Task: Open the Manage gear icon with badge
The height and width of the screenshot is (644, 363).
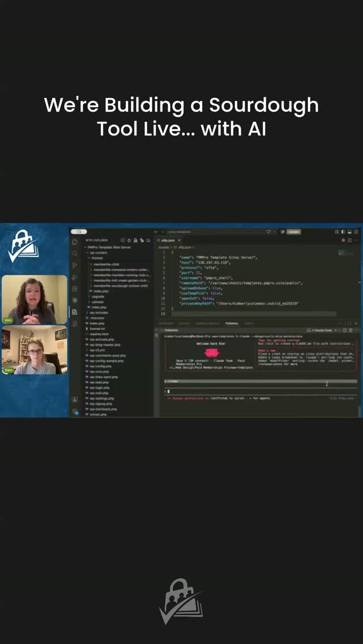Action: pyautogui.click(x=75, y=411)
